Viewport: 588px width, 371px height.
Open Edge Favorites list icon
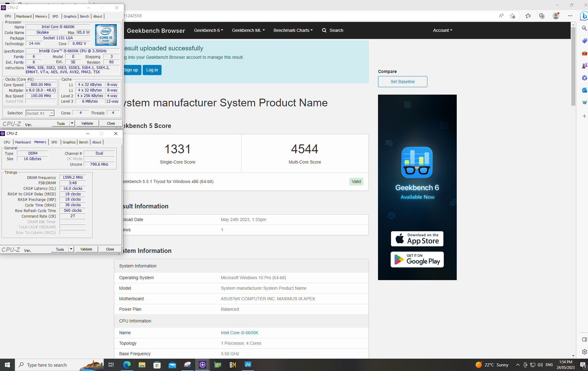[528, 16]
